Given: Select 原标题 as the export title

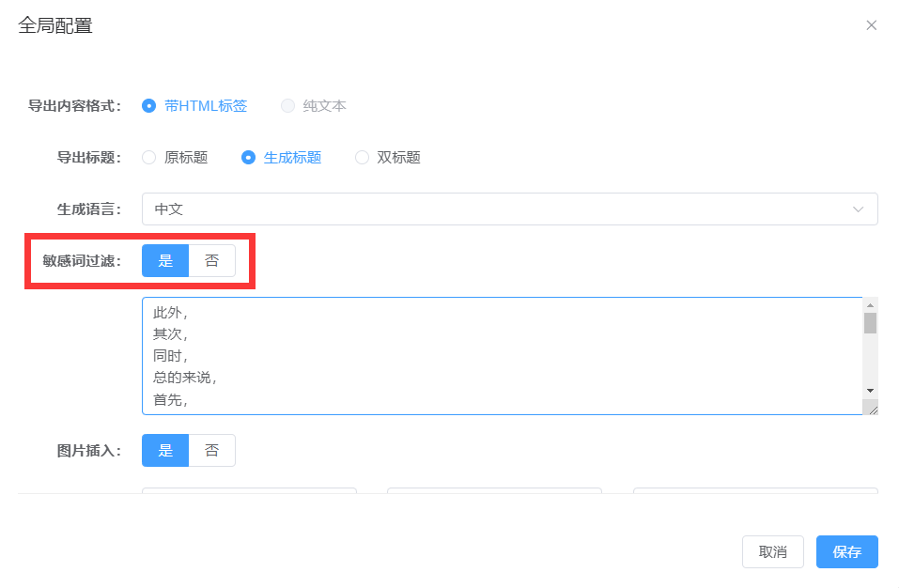Looking at the screenshot, I should tap(175, 158).
